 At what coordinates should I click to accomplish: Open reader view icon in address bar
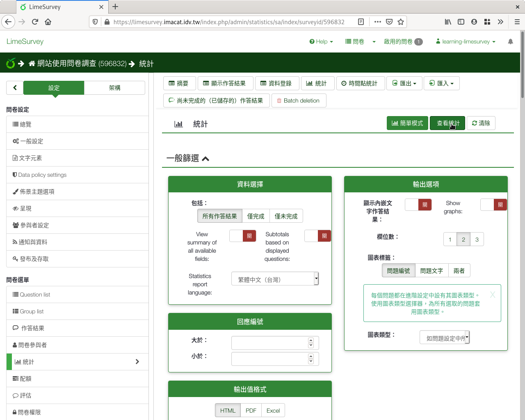361,22
